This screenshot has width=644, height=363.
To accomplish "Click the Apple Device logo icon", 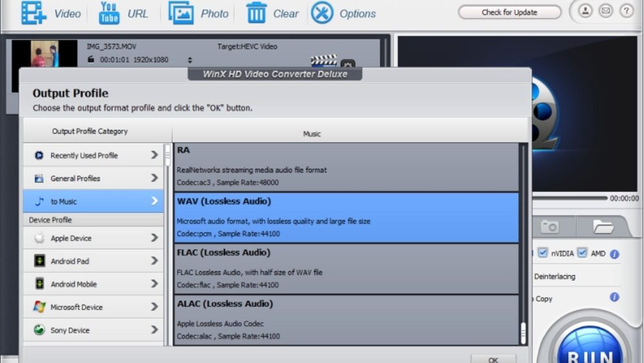I will [x=39, y=238].
